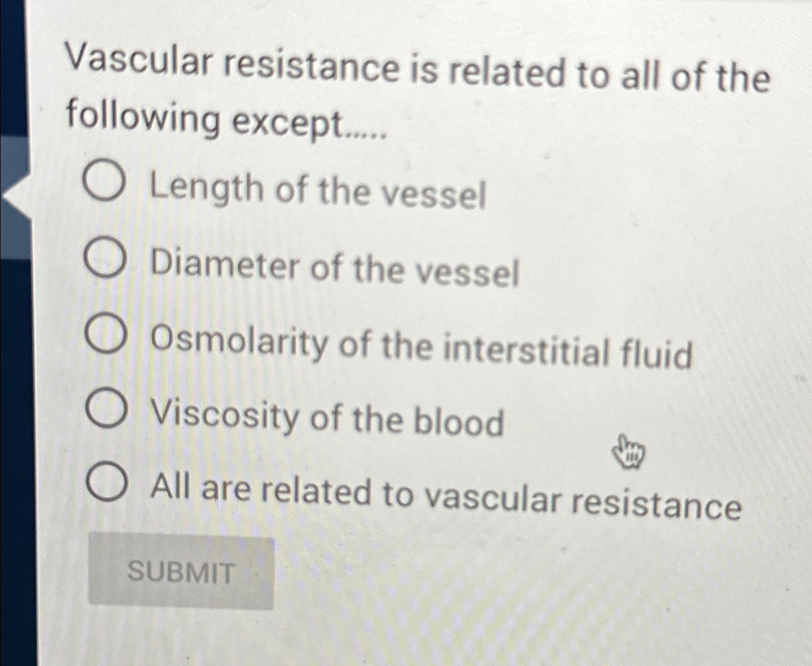This screenshot has width=812, height=666.
Task: Click the last answer option text
Action: pyautogui.click(x=445, y=494)
